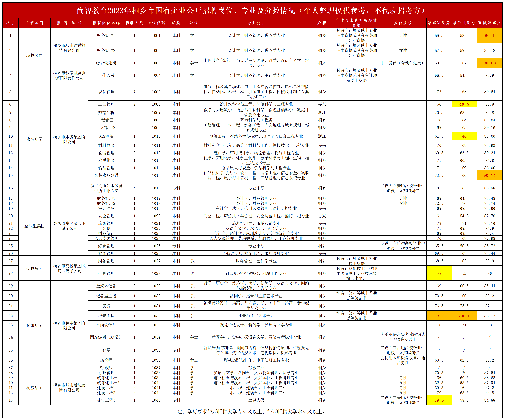Select the 传媒集团 department cell
Image resolution: width=505 pixels, height=420 pixels.
pyautogui.click(x=34, y=325)
